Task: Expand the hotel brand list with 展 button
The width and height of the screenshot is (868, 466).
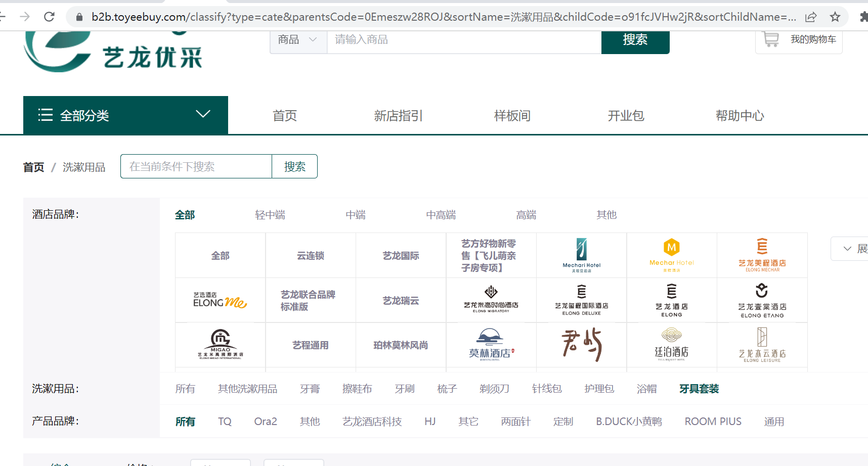Action: (x=850, y=249)
